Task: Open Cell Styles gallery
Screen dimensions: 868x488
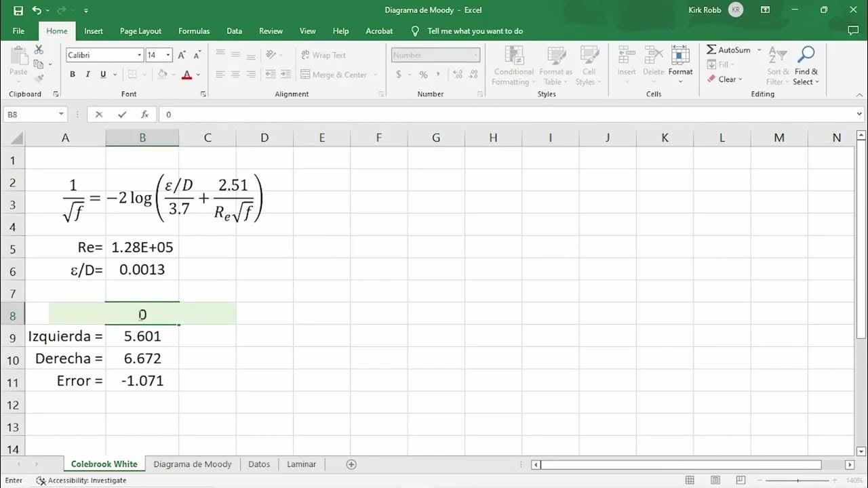Action: click(589, 66)
